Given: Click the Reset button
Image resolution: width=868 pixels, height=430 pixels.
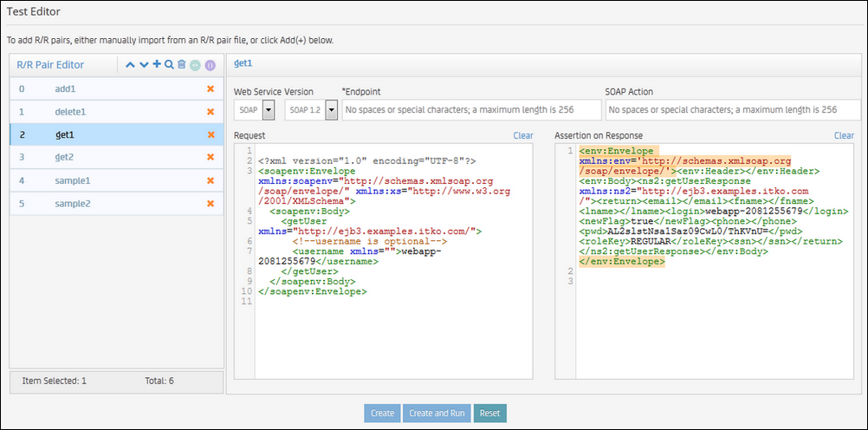Looking at the screenshot, I should [x=489, y=414].
